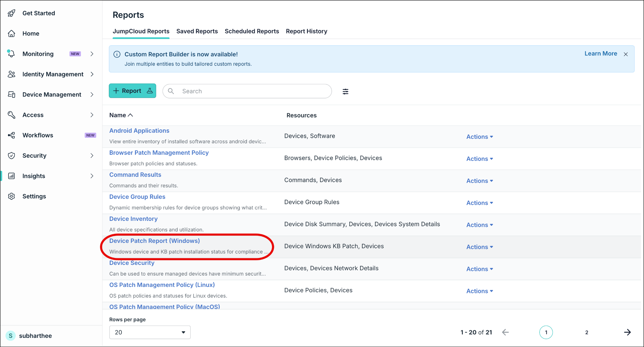Open the Rows per page dropdown

(x=150, y=332)
